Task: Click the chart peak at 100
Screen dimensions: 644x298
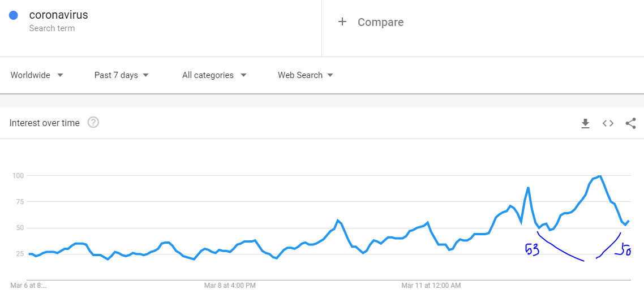Action: tap(600, 176)
